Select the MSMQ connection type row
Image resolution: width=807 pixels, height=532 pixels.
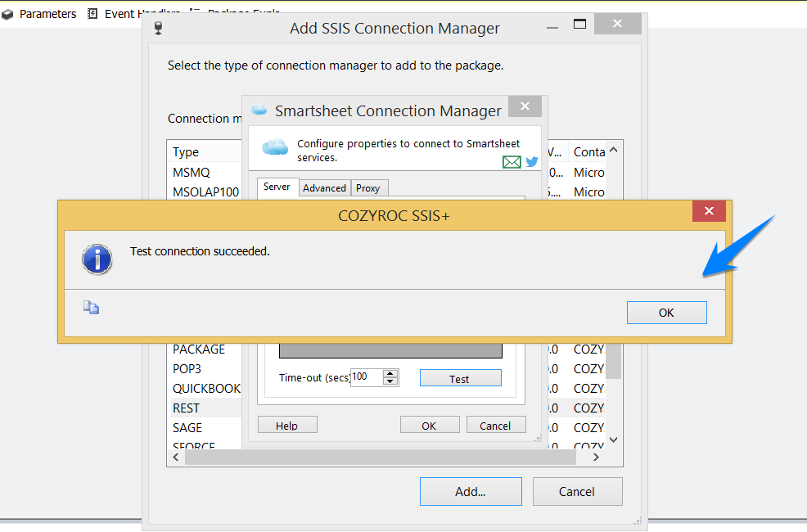pos(206,173)
